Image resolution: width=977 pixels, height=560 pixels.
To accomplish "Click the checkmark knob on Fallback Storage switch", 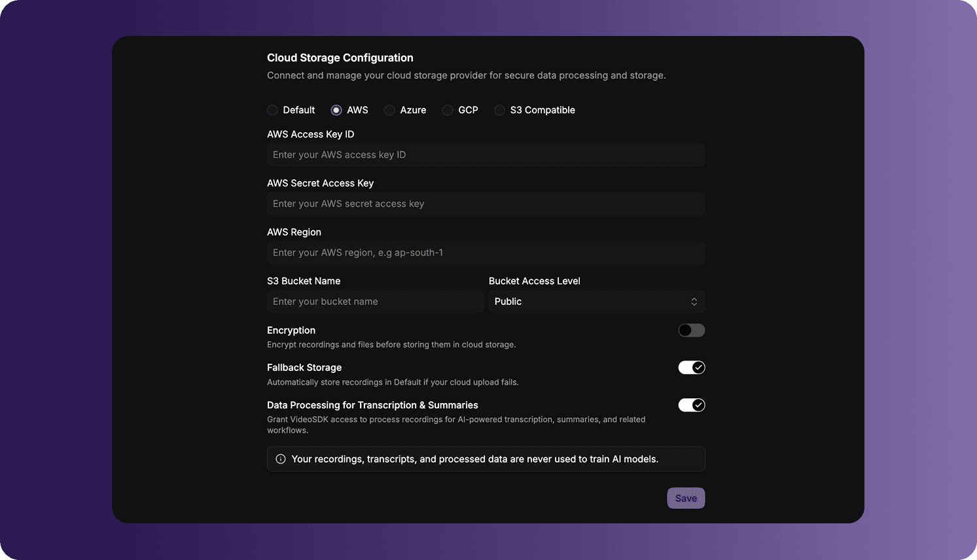I will [x=698, y=368].
